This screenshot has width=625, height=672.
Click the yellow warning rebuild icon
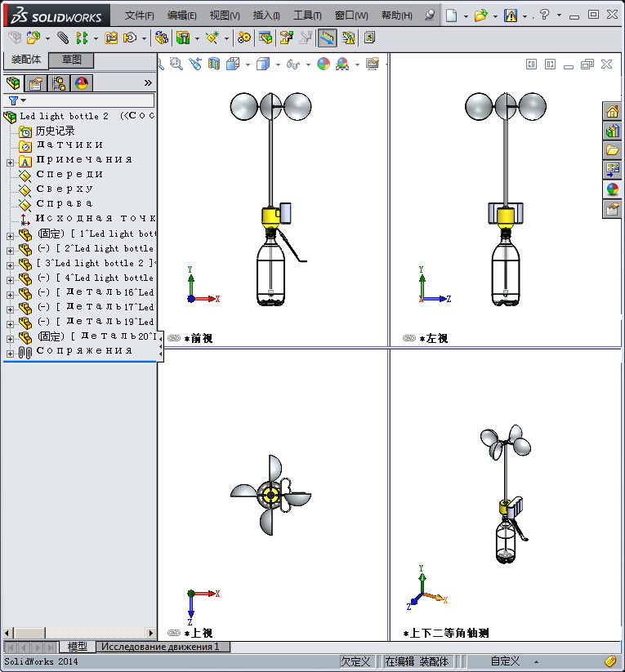511,16
